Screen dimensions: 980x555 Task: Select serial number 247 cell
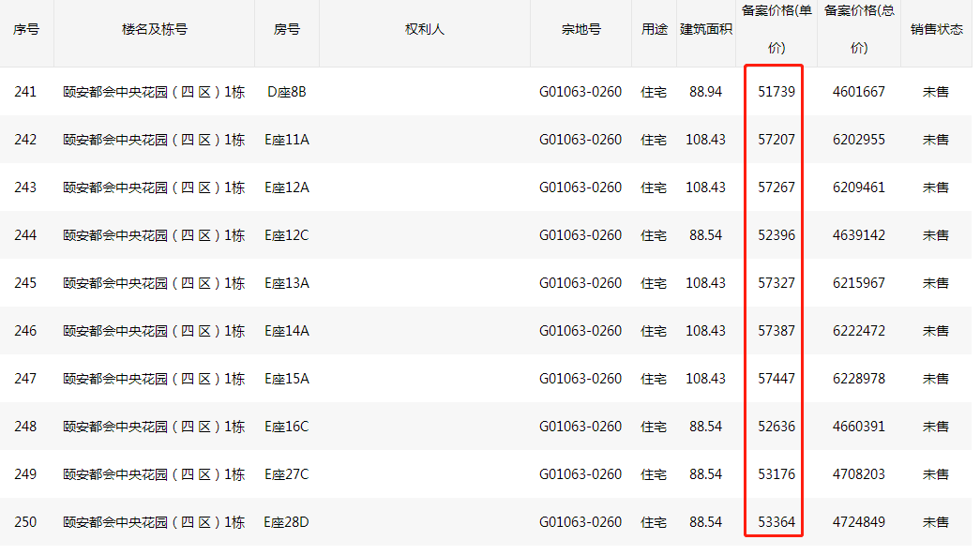[25, 379]
